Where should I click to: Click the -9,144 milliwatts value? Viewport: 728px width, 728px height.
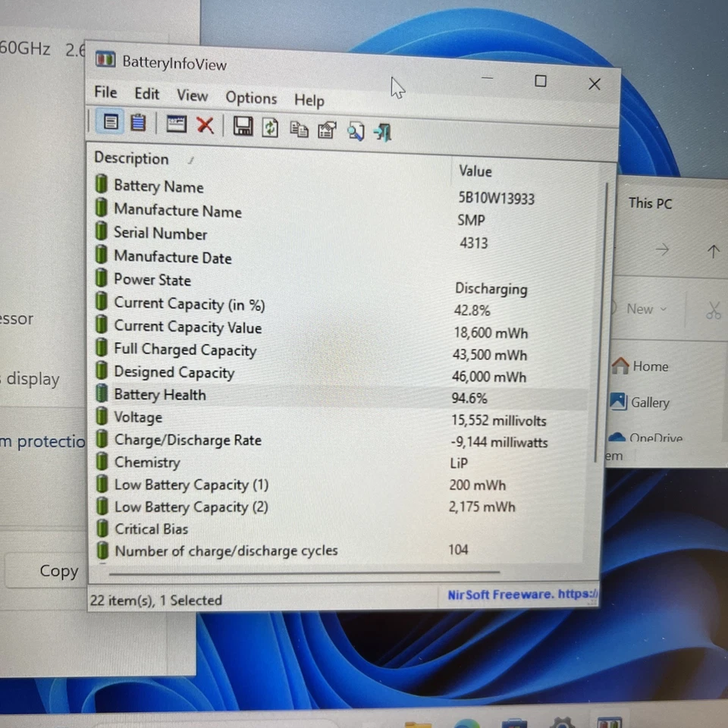coord(499,442)
